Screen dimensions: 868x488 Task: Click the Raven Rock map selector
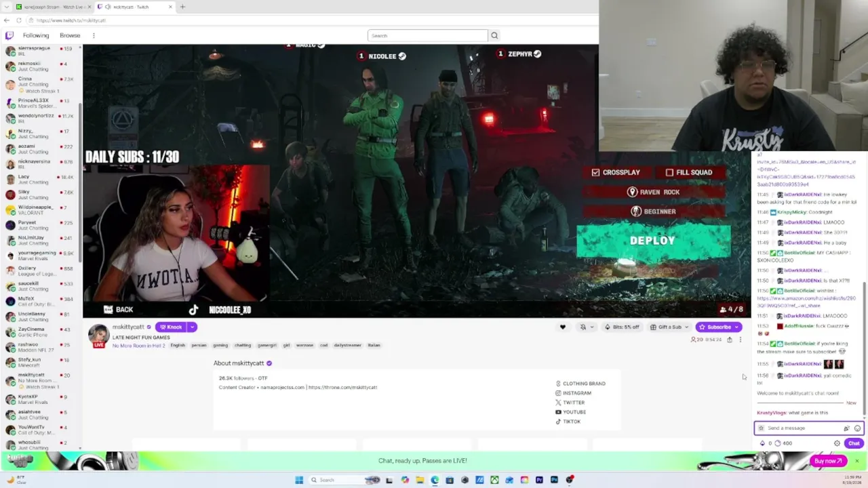click(653, 192)
